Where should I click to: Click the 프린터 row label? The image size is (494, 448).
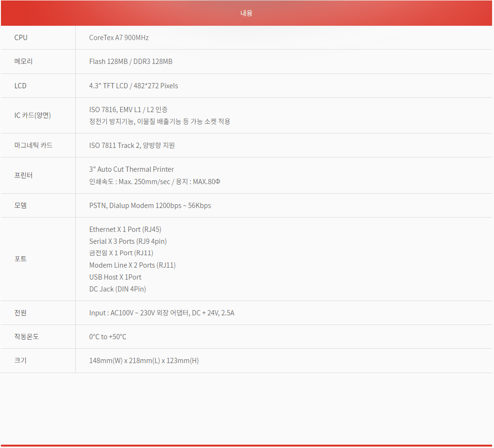pos(23,176)
